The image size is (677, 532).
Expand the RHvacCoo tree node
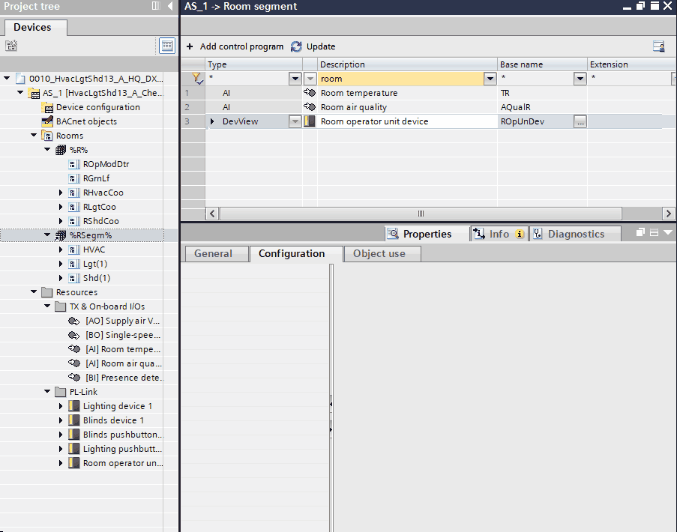click(x=60, y=193)
